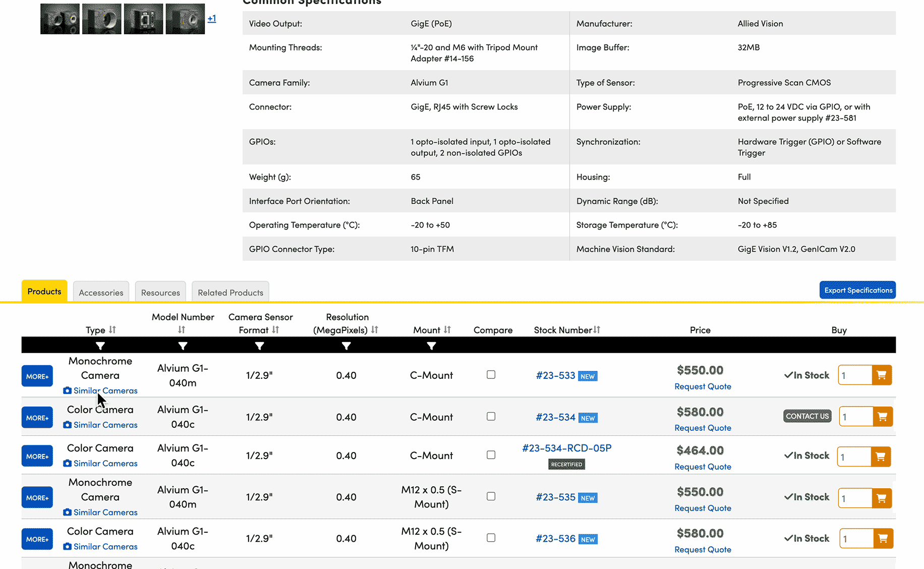Sort by Stock Number arrows icon
Image resolution: width=924 pixels, height=569 pixels.
[x=597, y=330]
